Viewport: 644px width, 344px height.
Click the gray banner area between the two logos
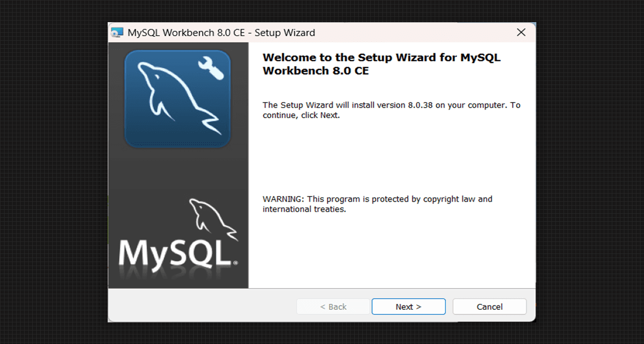(x=178, y=171)
